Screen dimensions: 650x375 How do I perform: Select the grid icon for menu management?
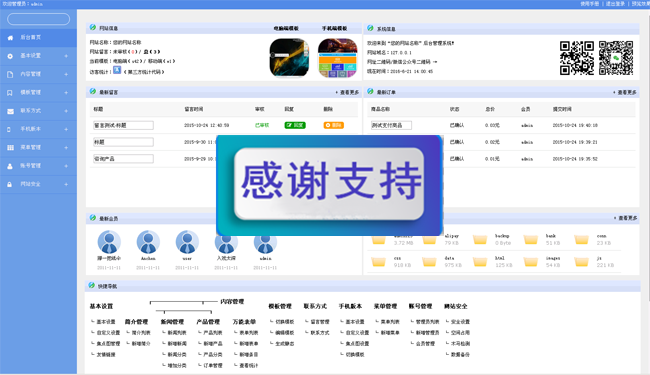point(10,148)
